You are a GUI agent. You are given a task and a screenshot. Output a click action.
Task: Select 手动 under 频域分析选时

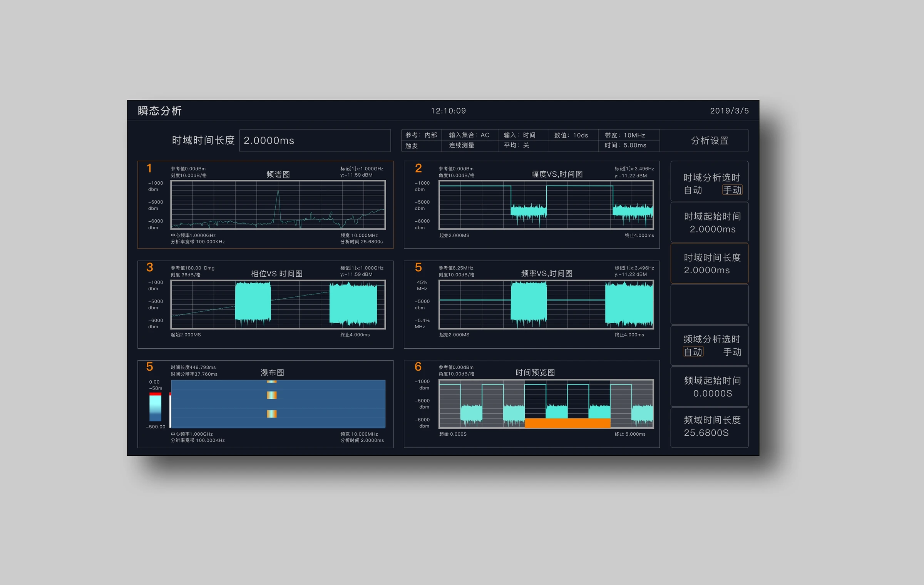tap(732, 352)
